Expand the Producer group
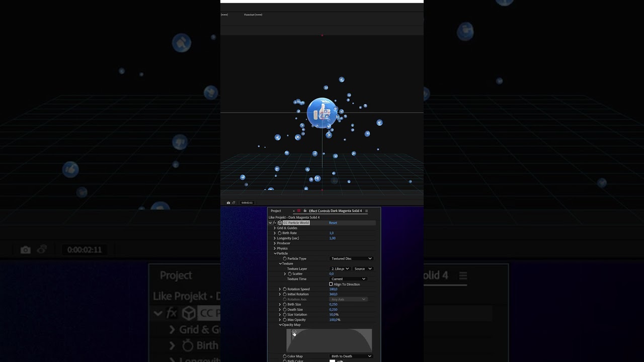Image resolution: width=644 pixels, height=362 pixels. [275, 243]
